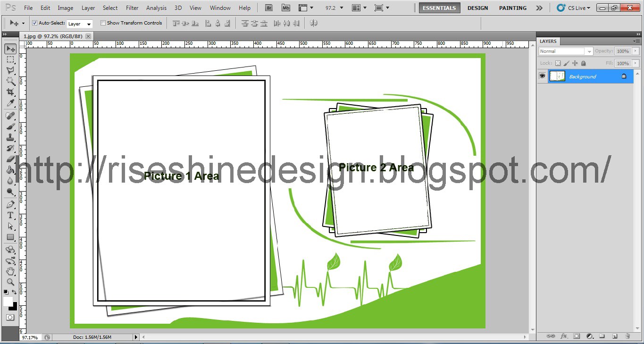Select the Crop tool

(x=10, y=92)
